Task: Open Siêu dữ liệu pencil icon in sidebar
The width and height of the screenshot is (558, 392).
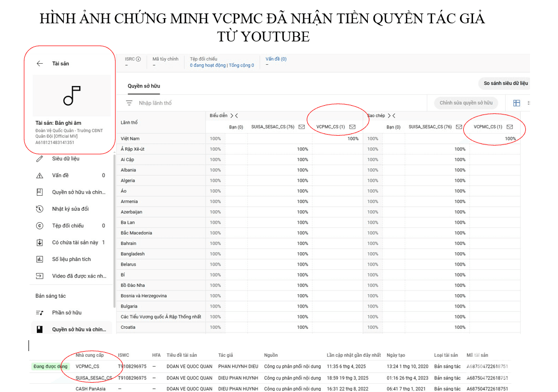Action: [39, 158]
